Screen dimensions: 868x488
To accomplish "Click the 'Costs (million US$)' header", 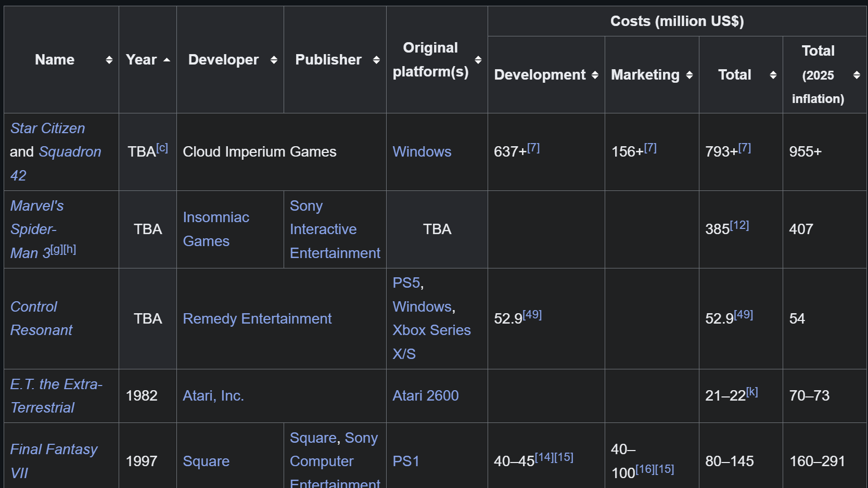I will click(x=677, y=21).
